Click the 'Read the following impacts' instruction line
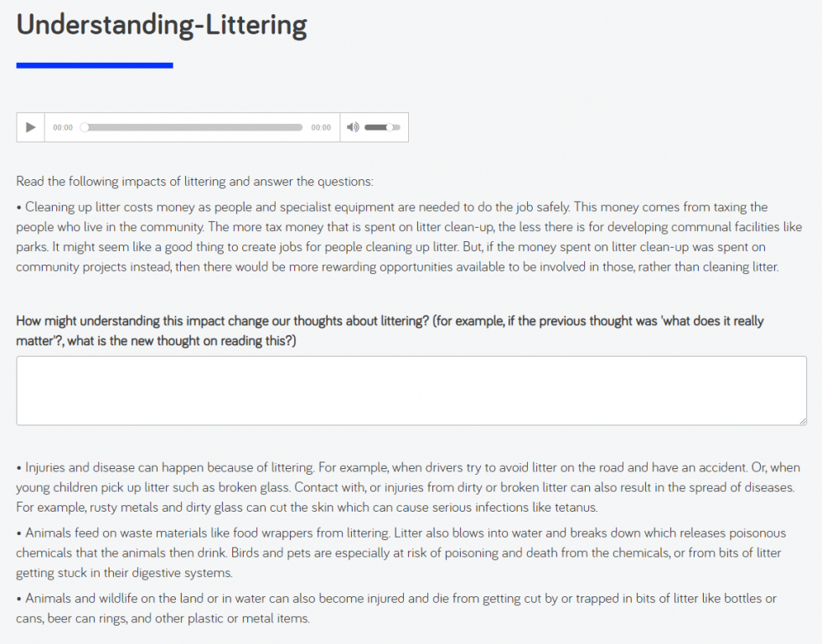This screenshot has width=822, height=644. tap(194, 181)
